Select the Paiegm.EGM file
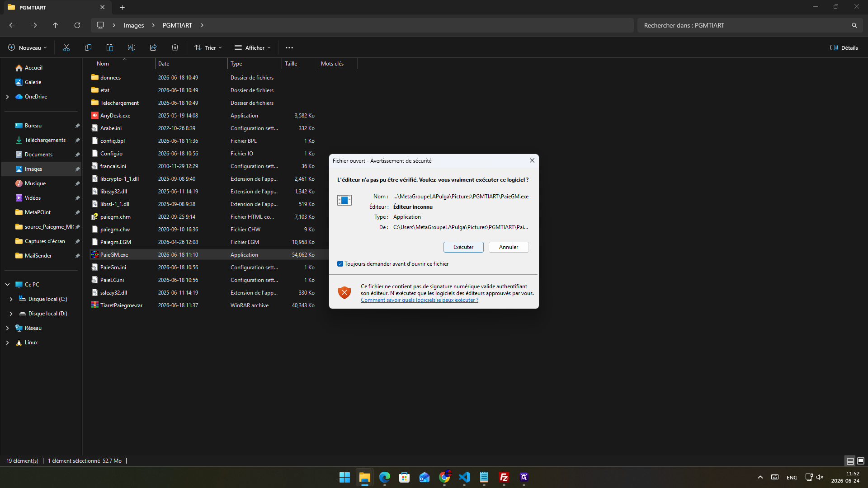 point(116,242)
